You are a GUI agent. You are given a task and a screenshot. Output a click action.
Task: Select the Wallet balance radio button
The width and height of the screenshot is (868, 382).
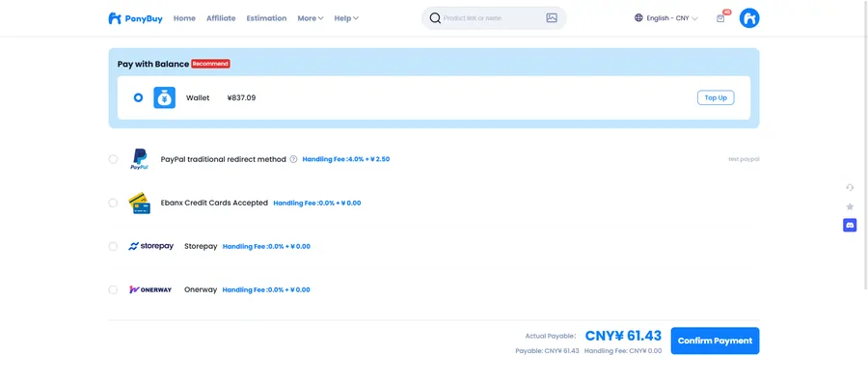(138, 97)
